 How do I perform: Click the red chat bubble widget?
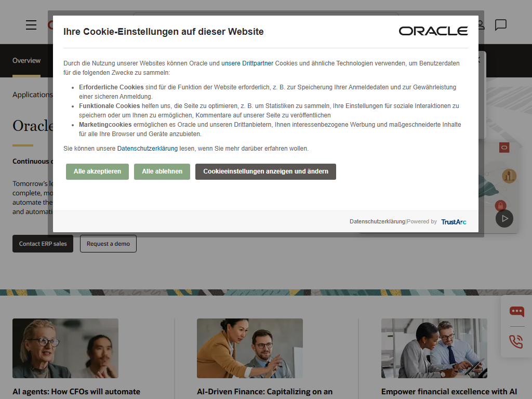point(517,311)
